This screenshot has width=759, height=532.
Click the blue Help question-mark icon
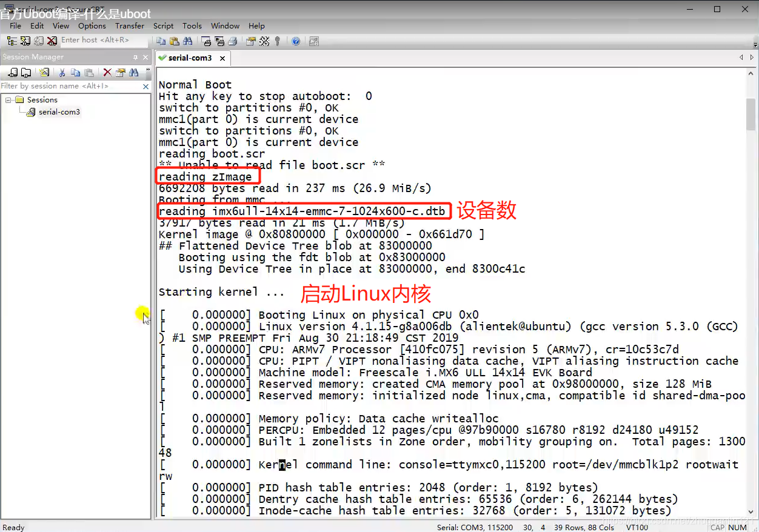click(296, 41)
